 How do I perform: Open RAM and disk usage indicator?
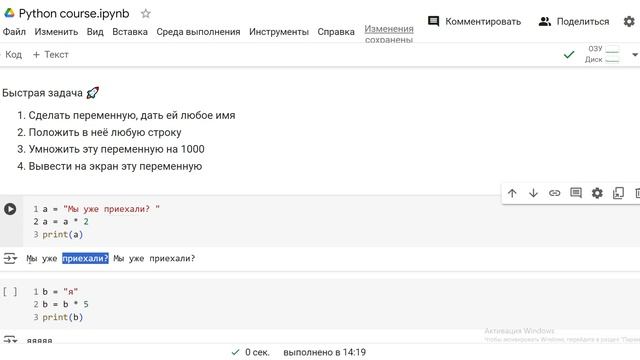[602, 54]
